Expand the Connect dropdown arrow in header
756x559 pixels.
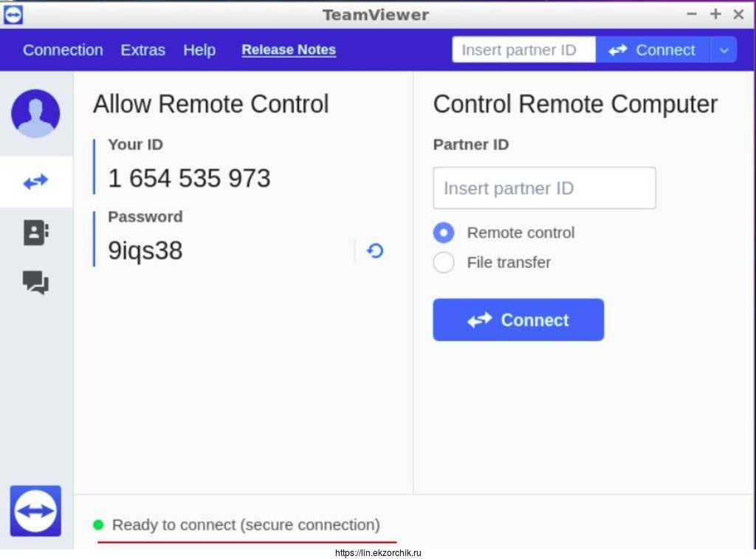click(724, 50)
